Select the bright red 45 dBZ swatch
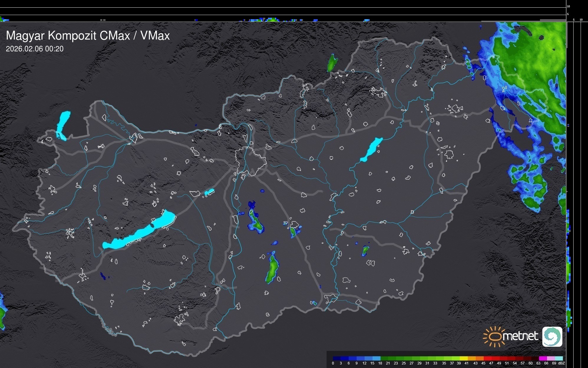The image size is (588, 368). [487, 358]
